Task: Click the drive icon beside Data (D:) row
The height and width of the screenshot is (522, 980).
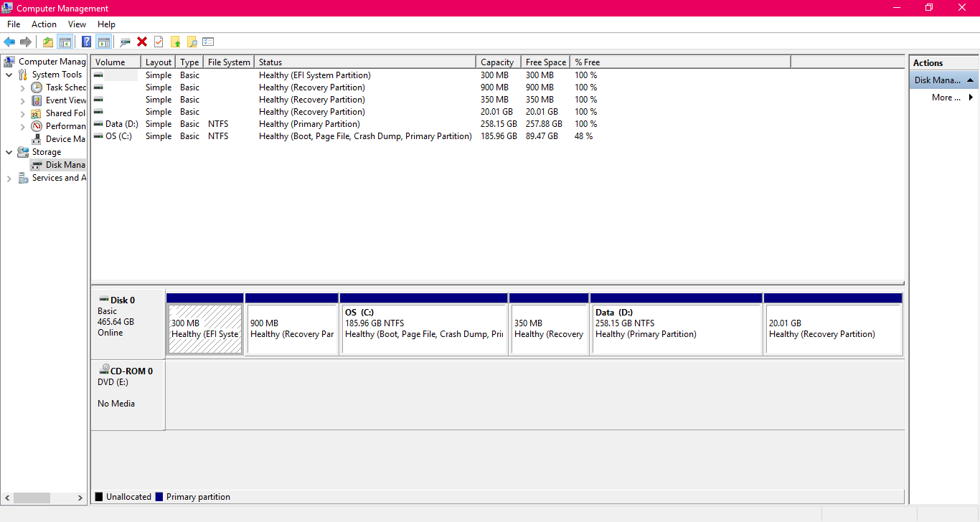Action: coord(98,124)
